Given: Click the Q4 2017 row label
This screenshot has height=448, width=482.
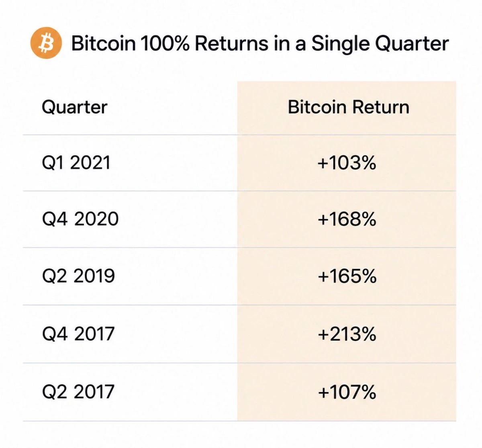Looking at the screenshot, I should 78,334.
